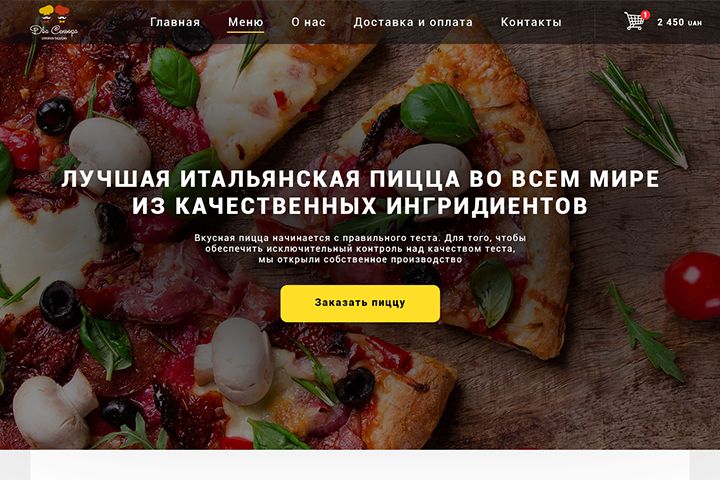The image size is (720, 480).
Task: Click the white content panel below hero
Action: 360,465
